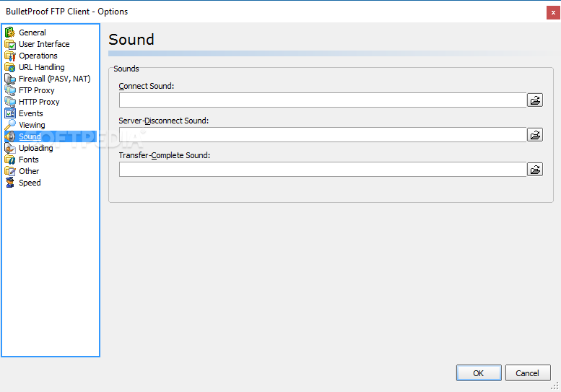Go to Firewall (PASV, NAT) settings
The width and height of the screenshot is (561, 392).
pyautogui.click(x=54, y=79)
